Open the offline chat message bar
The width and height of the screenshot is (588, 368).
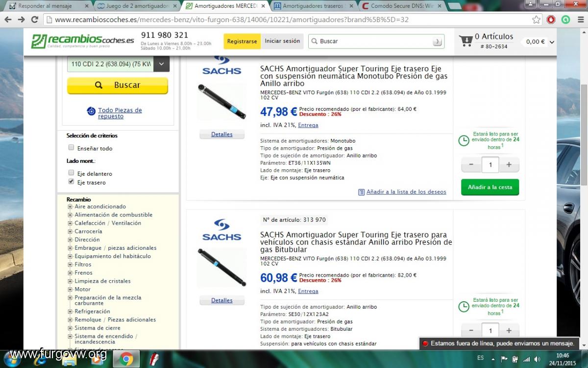(499, 343)
